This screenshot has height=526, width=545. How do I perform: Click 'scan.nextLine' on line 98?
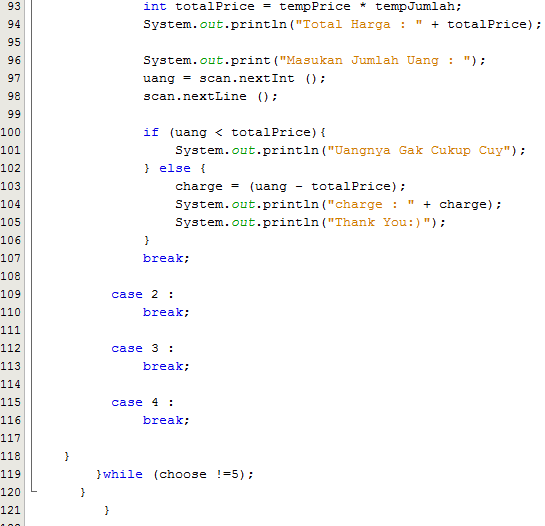(195, 96)
